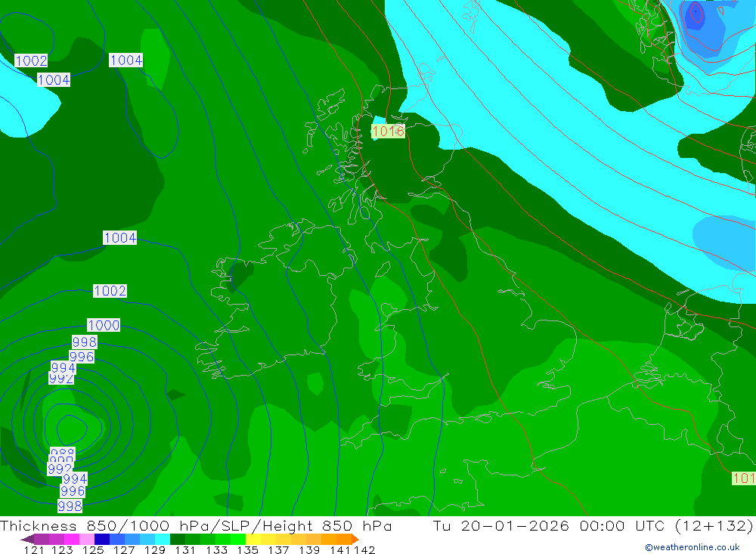Click the 'Thickness 850/1000 hPa/SLP/Height 850 hPa' title
Screen dimensions: 756x554
pyautogui.click(x=196, y=525)
